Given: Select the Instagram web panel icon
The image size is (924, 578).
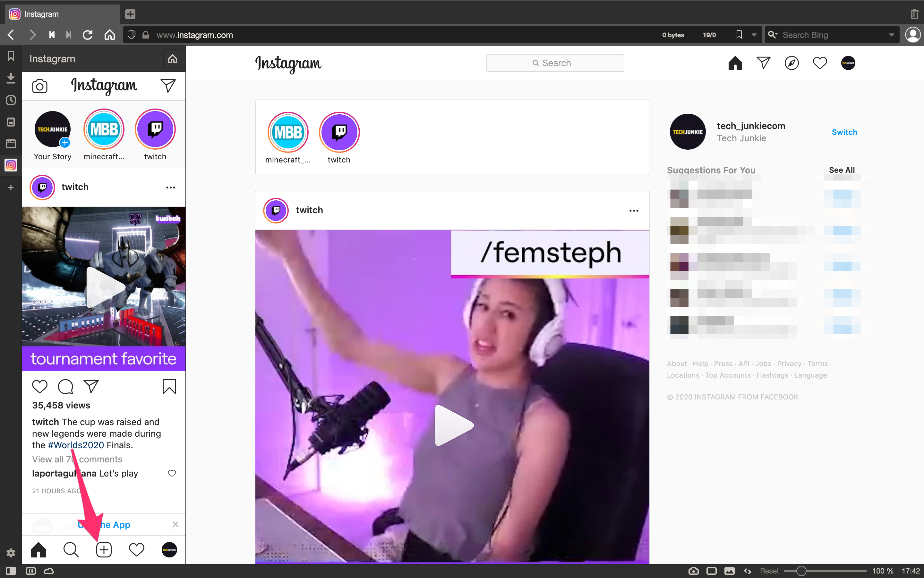Looking at the screenshot, I should (11, 165).
